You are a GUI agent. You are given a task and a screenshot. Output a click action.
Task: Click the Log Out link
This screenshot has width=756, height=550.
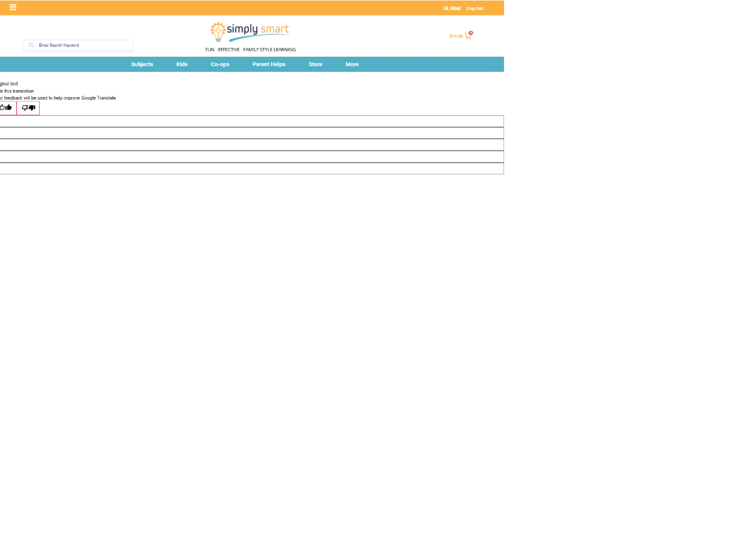(x=474, y=8)
